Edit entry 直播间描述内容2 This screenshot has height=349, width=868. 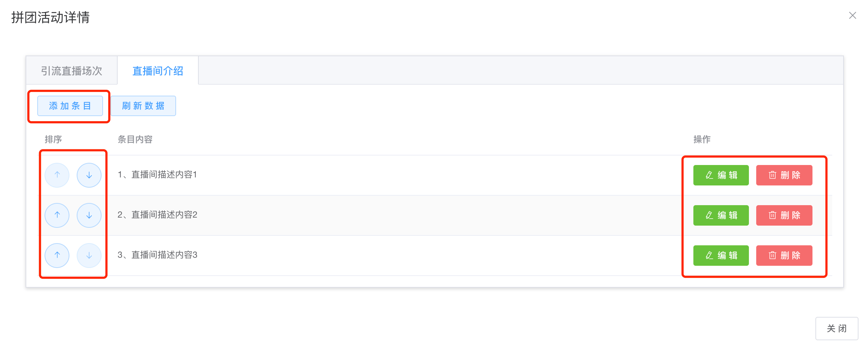click(721, 215)
